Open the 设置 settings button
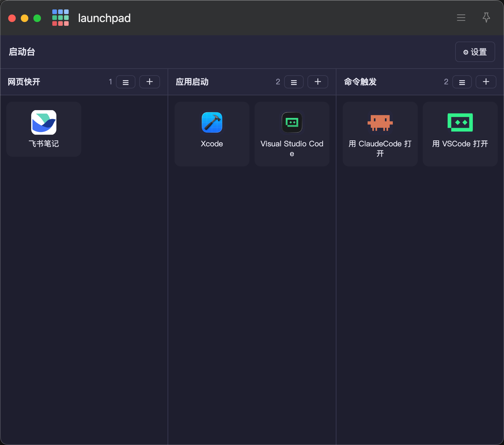The image size is (504, 445). 475,52
